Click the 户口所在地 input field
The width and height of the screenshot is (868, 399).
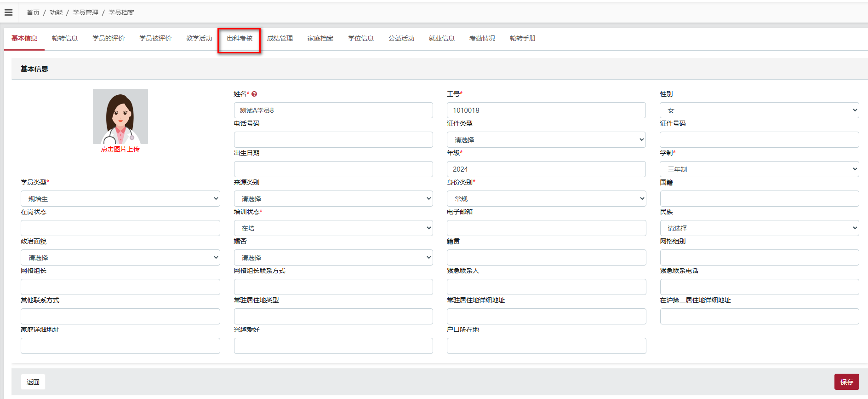(546, 346)
